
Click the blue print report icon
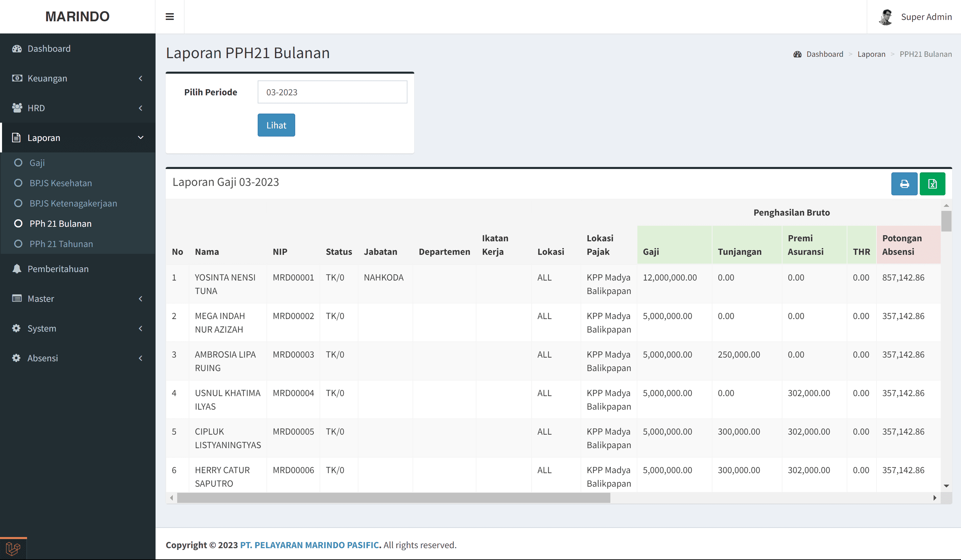(904, 184)
